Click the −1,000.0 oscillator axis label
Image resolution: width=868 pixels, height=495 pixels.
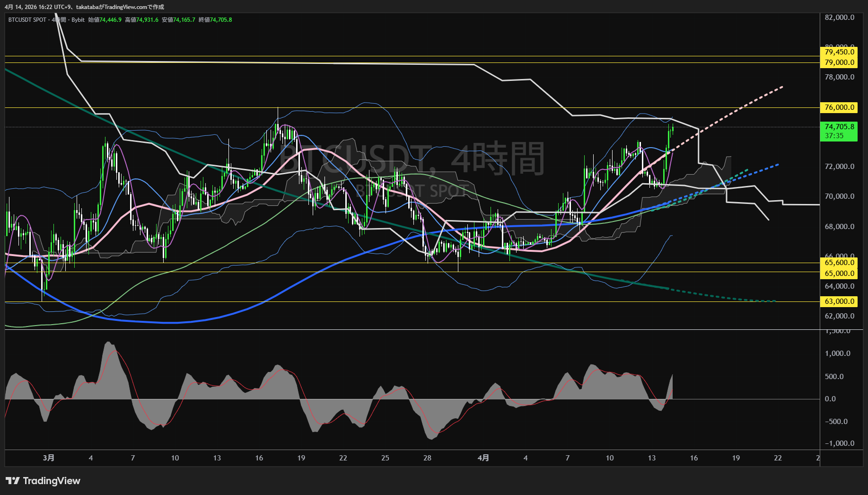839,443
